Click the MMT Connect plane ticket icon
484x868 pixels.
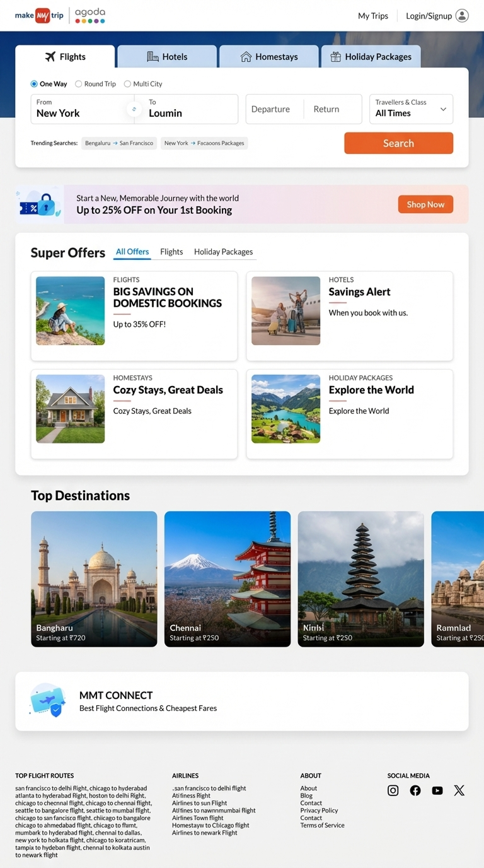point(48,700)
